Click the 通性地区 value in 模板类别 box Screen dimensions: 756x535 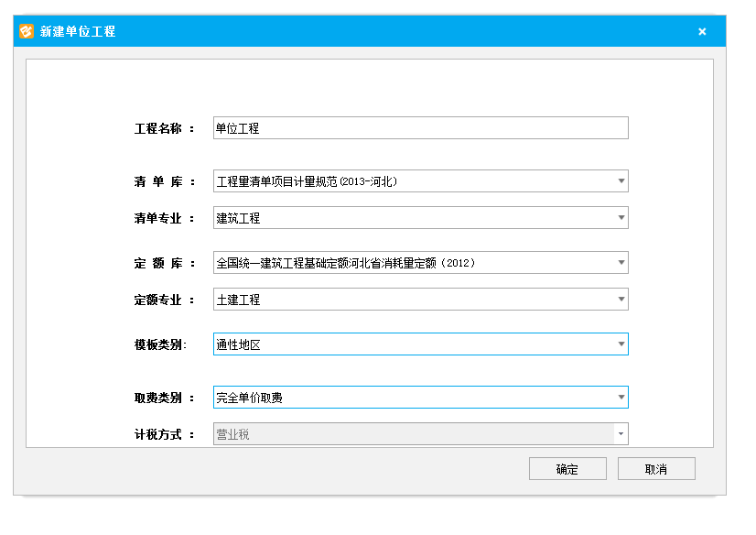[x=239, y=344]
